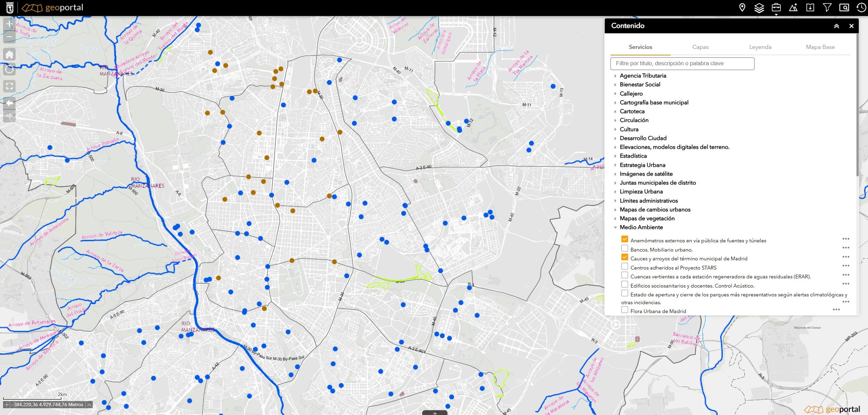Switch to the Capas tab
Screen dimensions: 868x415
point(700,47)
